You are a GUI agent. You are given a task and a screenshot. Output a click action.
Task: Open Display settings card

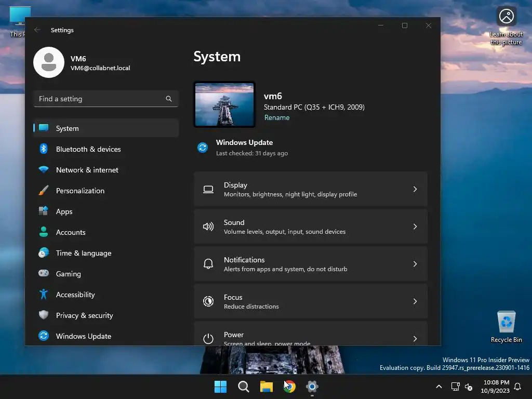click(x=311, y=189)
